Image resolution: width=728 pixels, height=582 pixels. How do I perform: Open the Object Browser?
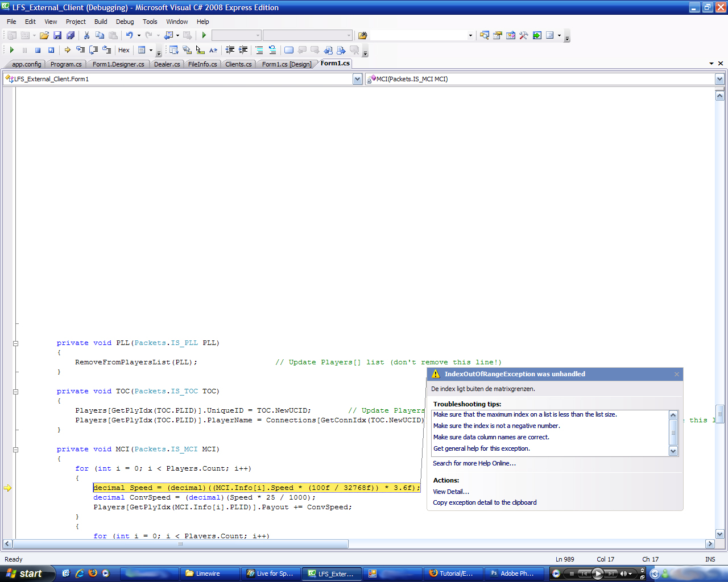pos(511,35)
